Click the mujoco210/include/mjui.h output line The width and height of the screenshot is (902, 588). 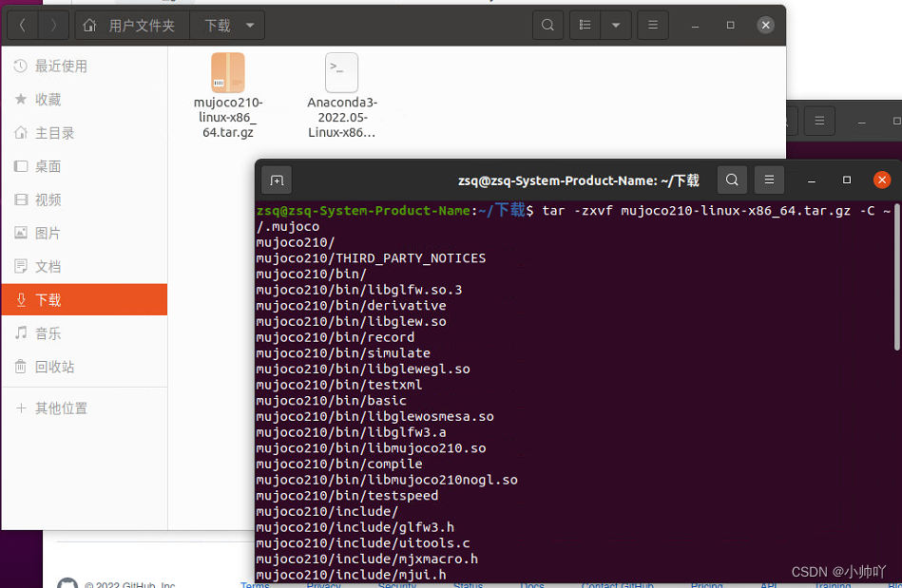coord(351,575)
